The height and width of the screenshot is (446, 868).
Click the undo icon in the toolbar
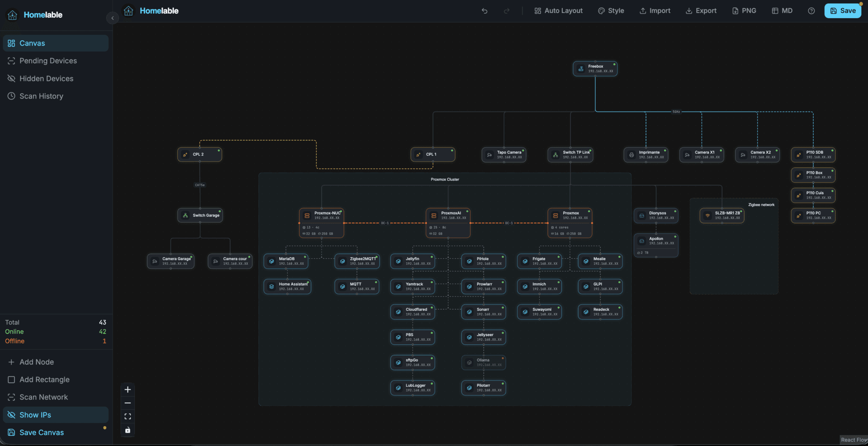485,10
